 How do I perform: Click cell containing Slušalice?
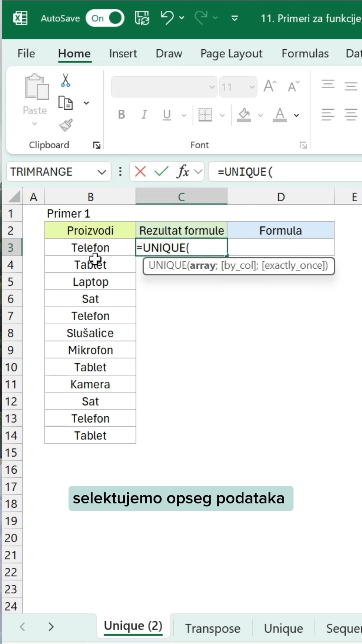click(x=90, y=333)
